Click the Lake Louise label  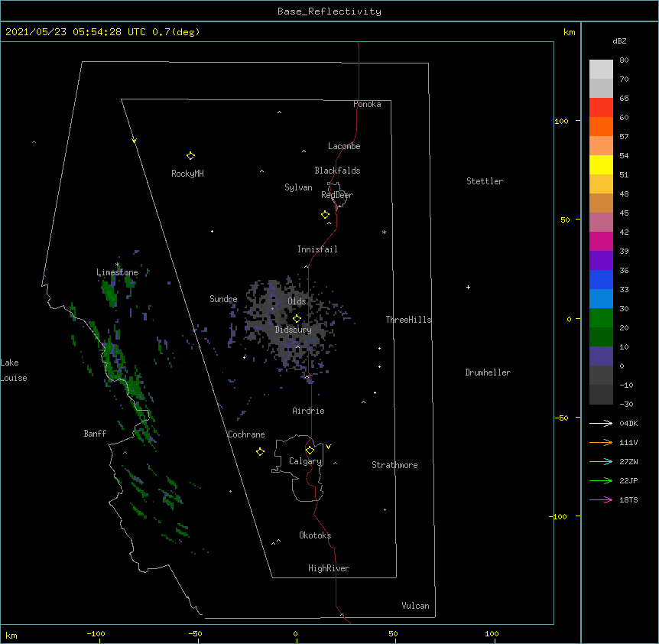pos(14,370)
